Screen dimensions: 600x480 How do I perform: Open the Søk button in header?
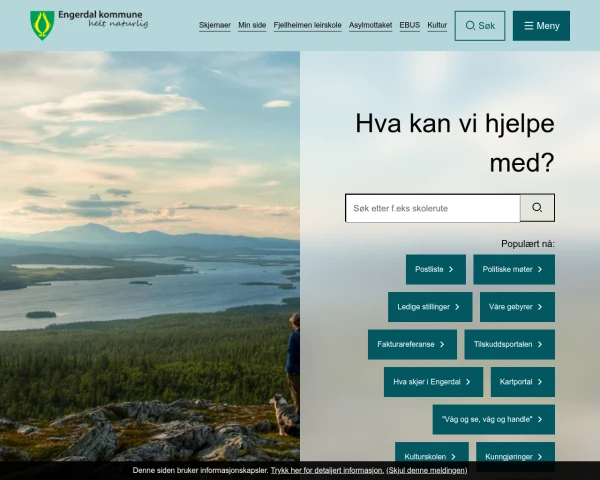click(x=479, y=26)
